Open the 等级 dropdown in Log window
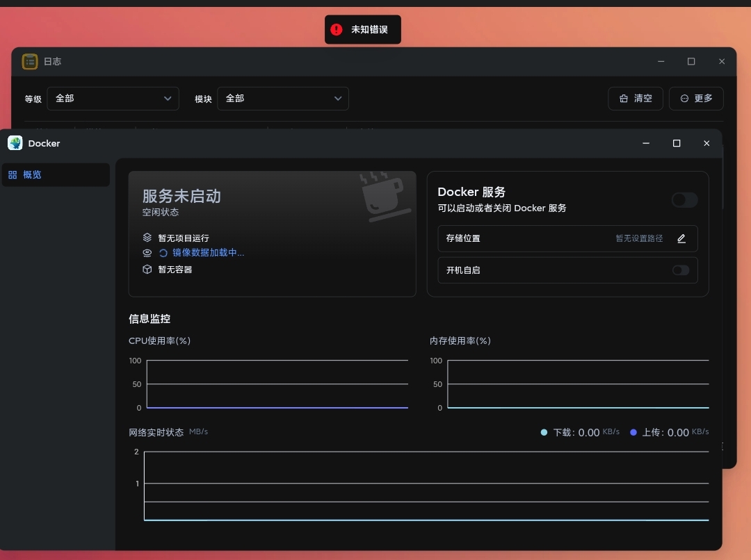 point(113,99)
